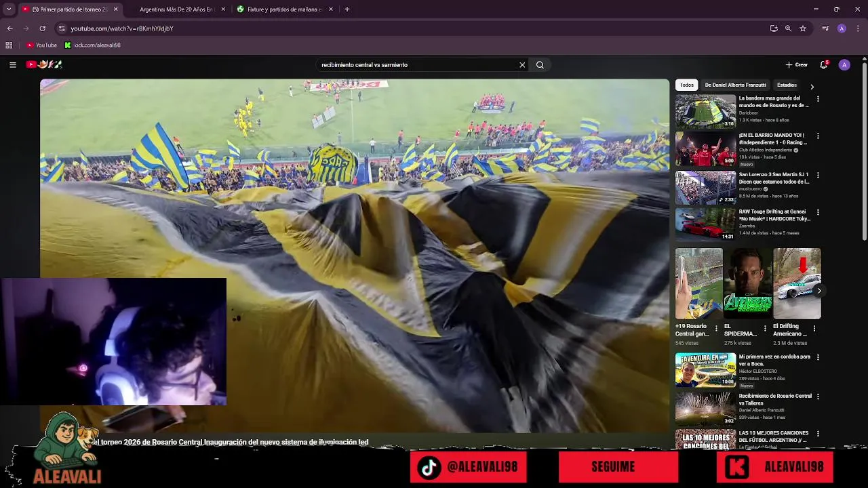The width and height of the screenshot is (868, 488).
Task: Close the Argentina: Más De 20 Años tab
Action: tap(223, 9)
